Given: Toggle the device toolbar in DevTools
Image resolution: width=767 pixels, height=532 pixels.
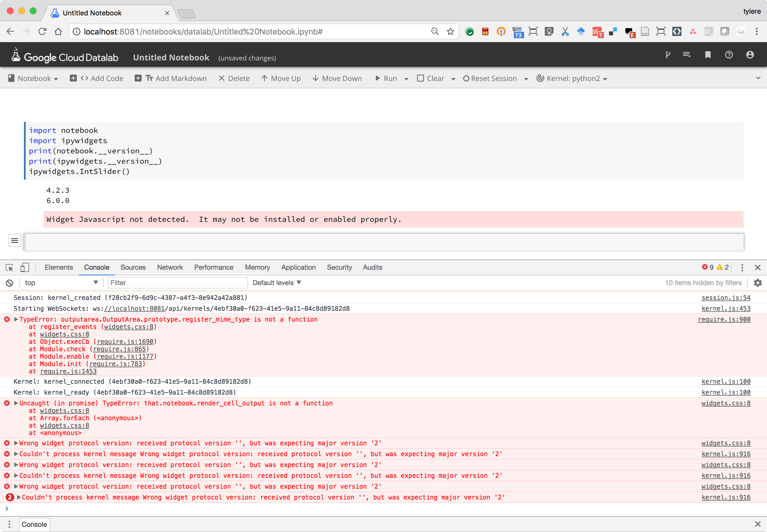Looking at the screenshot, I should tap(25, 267).
